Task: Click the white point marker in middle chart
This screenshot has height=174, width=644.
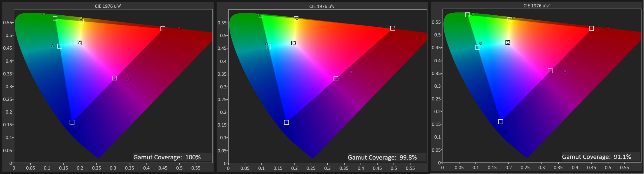Action: (294, 43)
